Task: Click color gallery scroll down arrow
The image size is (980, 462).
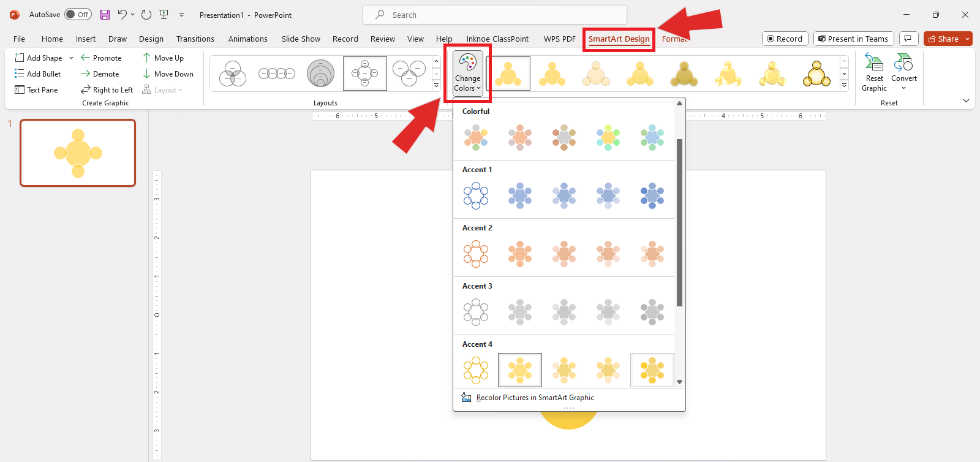Action: click(x=679, y=382)
